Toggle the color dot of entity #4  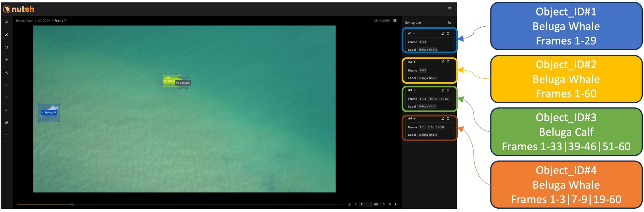point(414,119)
